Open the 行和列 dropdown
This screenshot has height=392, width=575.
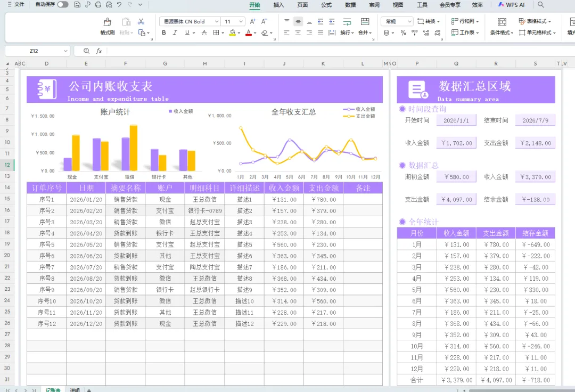(465, 21)
